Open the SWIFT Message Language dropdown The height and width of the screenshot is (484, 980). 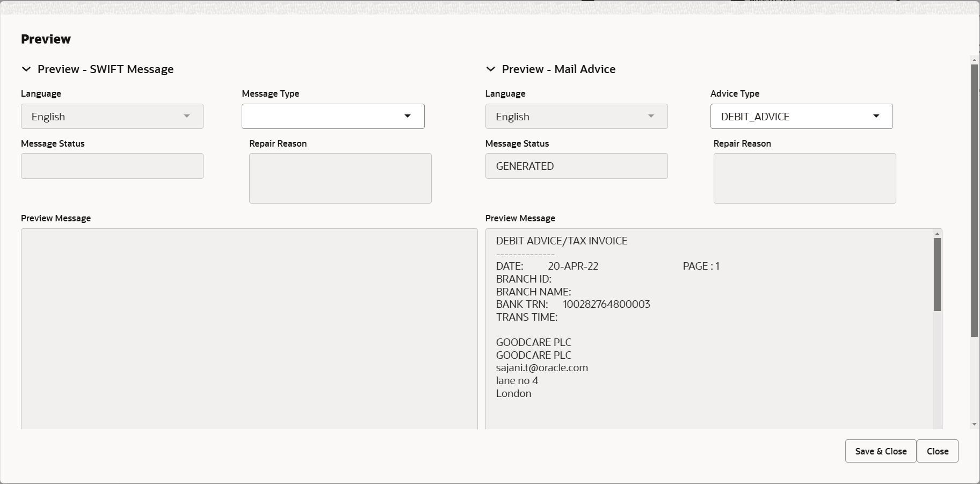pyautogui.click(x=112, y=117)
